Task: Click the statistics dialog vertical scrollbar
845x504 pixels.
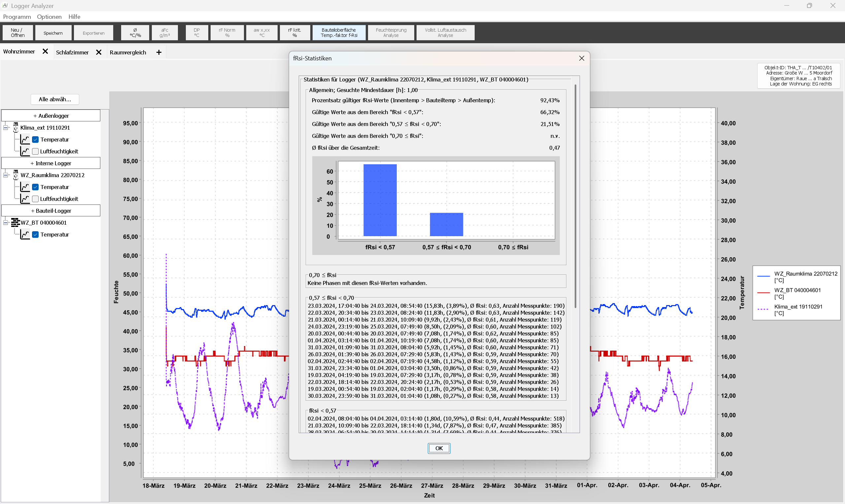Action: pos(575,196)
